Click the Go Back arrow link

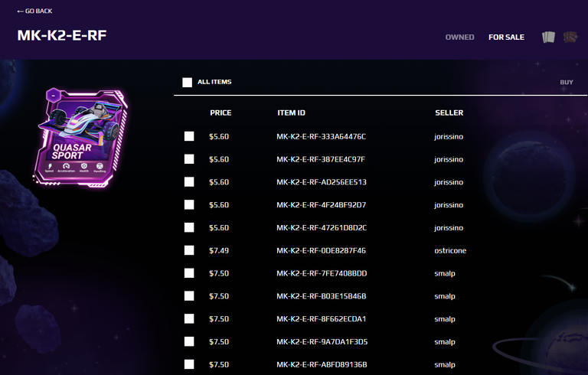click(35, 11)
